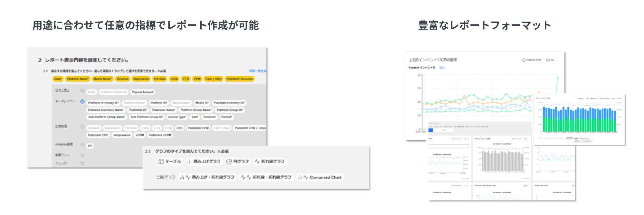
Task: Remove the selected Publisher Revenue yellow tag
Action: point(240,79)
